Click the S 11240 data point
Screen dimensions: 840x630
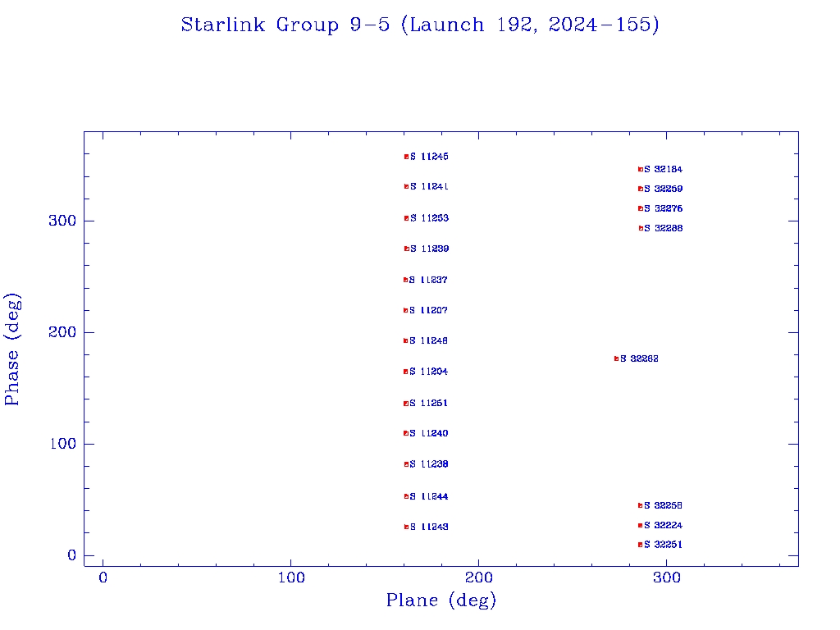tap(405, 433)
